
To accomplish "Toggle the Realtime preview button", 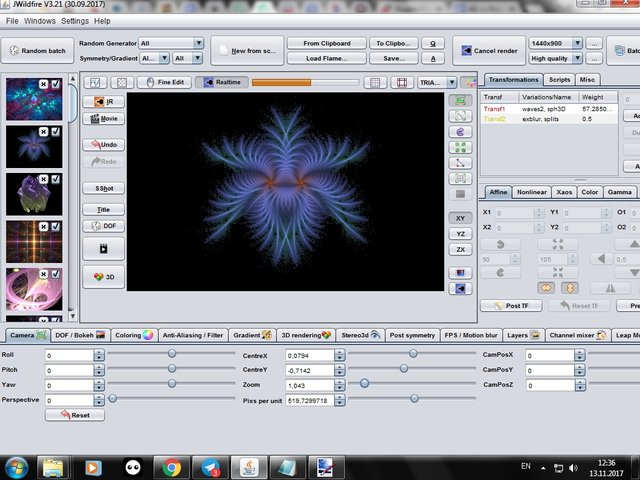I will tap(222, 83).
